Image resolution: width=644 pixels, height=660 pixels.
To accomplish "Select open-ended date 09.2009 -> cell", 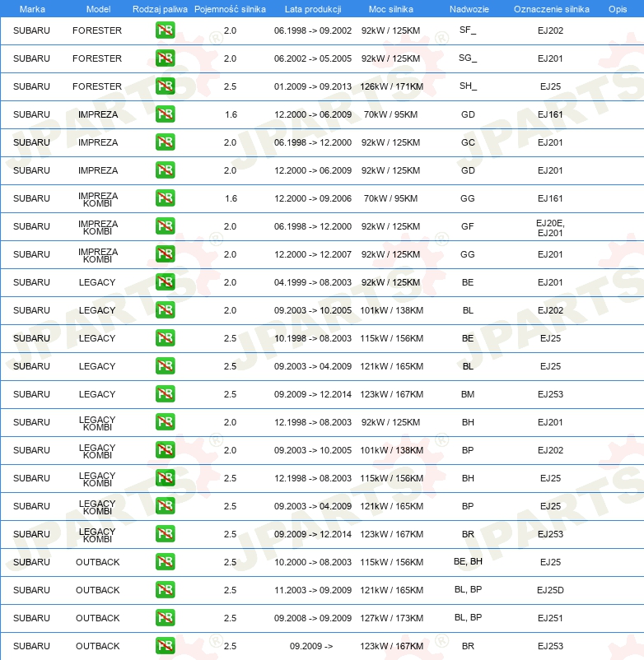I will coord(311,646).
